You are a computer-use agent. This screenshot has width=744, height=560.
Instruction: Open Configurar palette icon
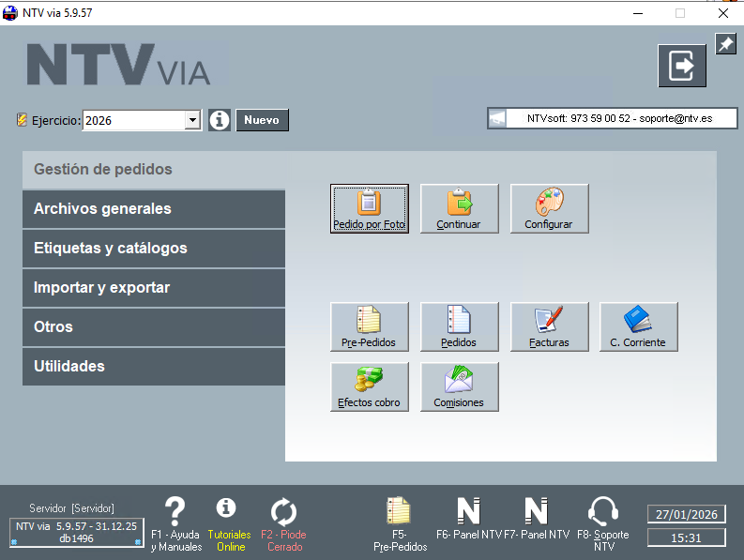549,208
